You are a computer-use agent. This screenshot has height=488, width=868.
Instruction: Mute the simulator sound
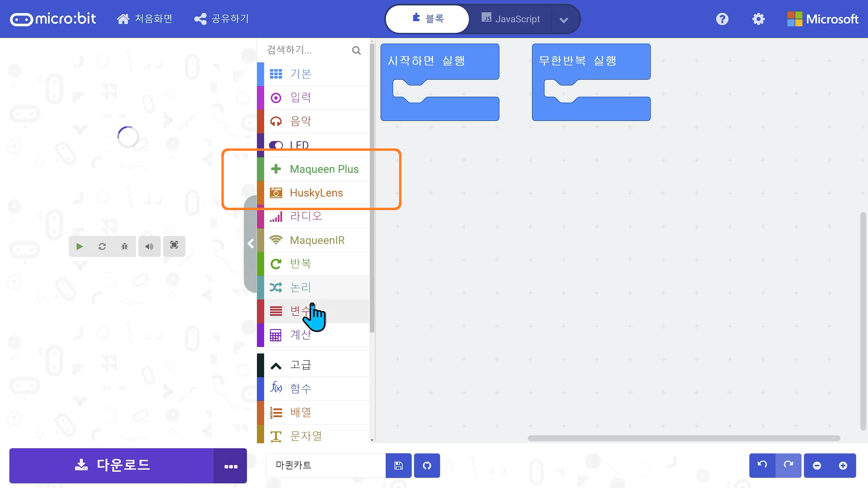[149, 246]
